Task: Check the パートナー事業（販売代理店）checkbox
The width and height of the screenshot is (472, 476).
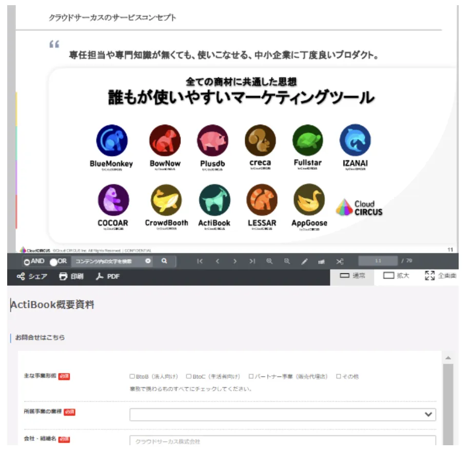Action: (x=251, y=376)
